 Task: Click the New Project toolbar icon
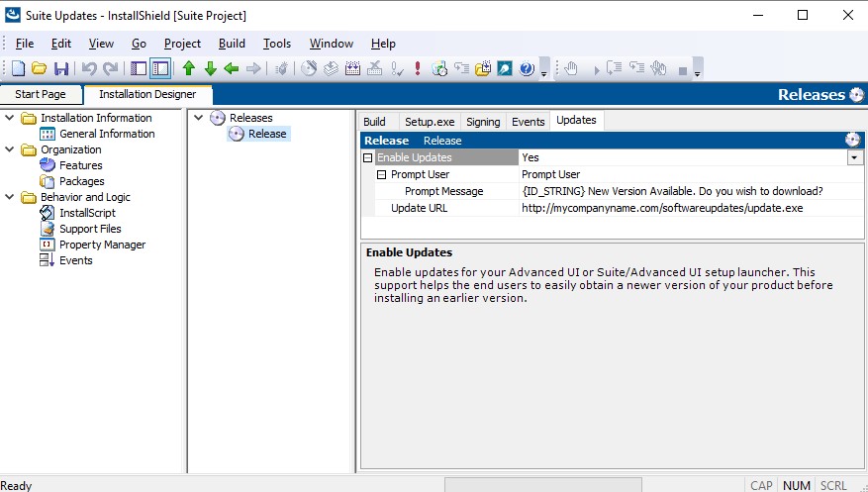(x=18, y=68)
